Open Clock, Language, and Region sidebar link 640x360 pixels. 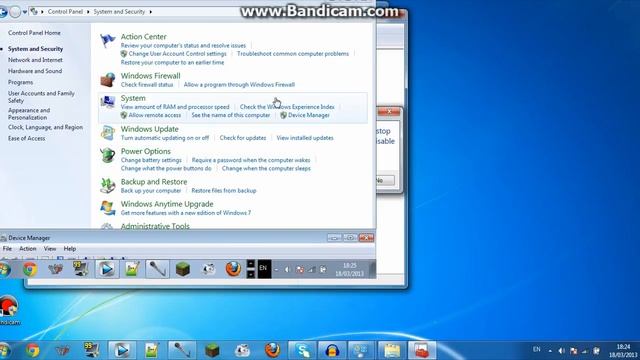45,127
